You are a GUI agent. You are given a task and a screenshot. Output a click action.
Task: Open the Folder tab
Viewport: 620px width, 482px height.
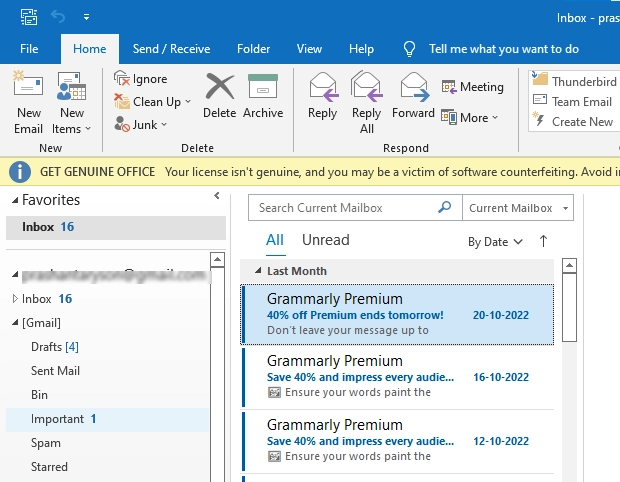click(x=253, y=49)
